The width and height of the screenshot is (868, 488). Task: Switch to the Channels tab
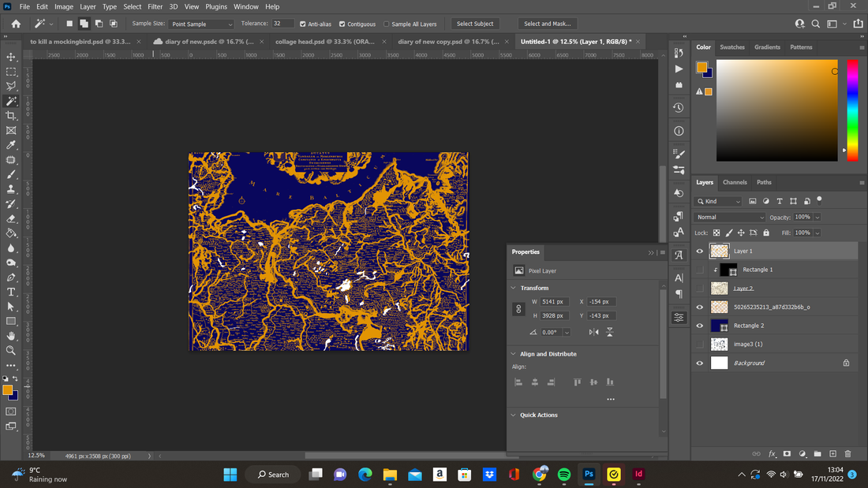click(x=735, y=182)
